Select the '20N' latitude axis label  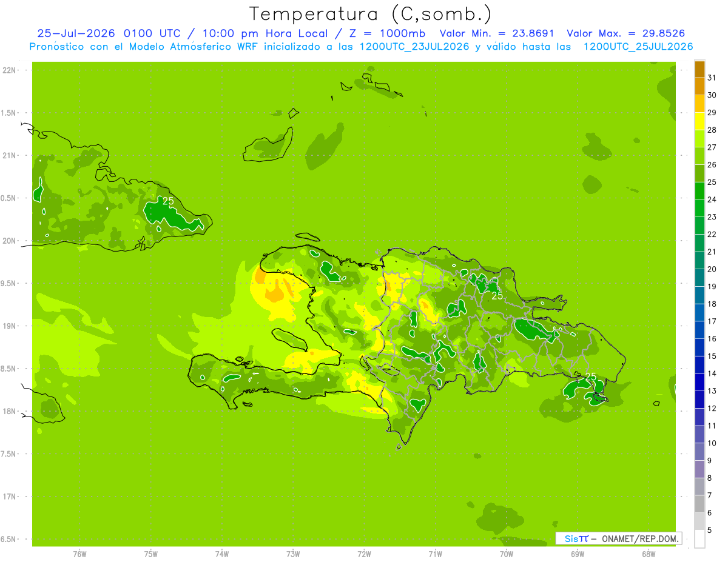[x=10, y=241]
